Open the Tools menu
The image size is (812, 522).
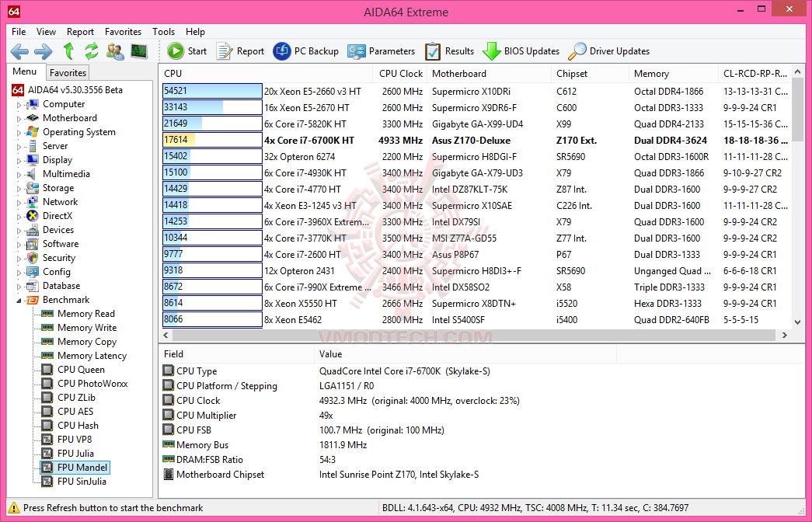click(164, 32)
